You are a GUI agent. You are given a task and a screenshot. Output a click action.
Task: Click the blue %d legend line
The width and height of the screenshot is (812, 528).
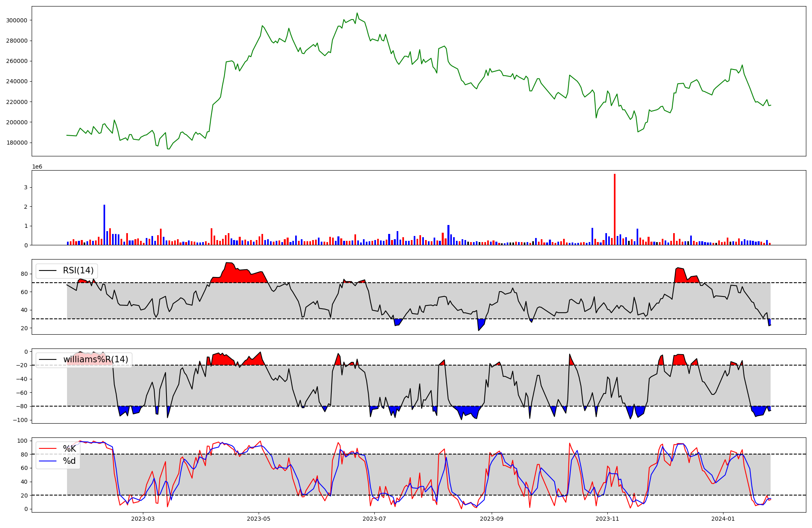[47, 461]
